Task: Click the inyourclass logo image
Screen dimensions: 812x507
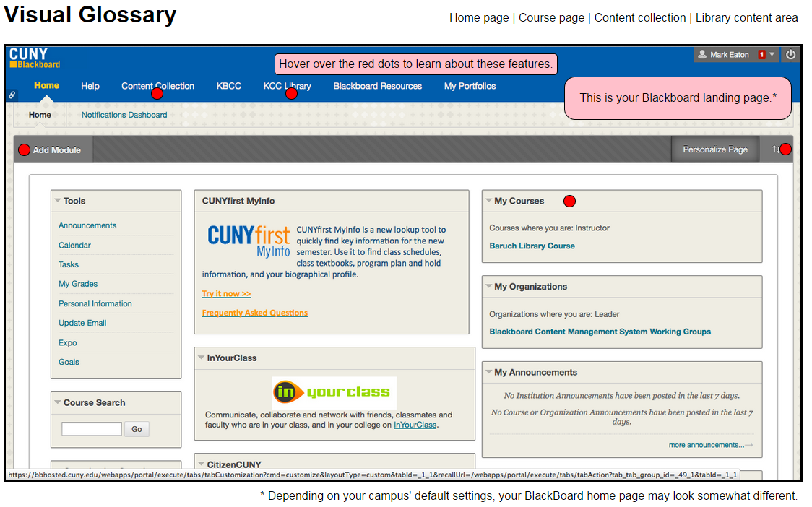Action: pos(334,392)
